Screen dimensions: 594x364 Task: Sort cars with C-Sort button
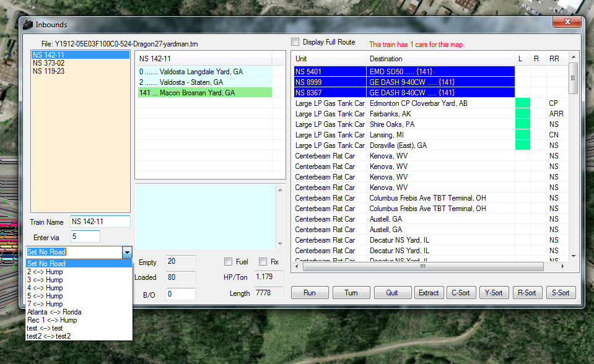point(461,293)
